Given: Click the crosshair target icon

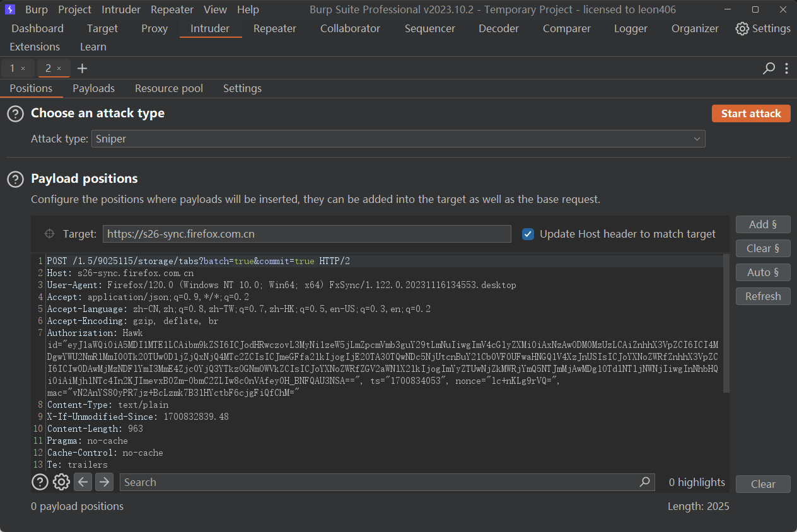Looking at the screenshot, I should click(50, 234).
